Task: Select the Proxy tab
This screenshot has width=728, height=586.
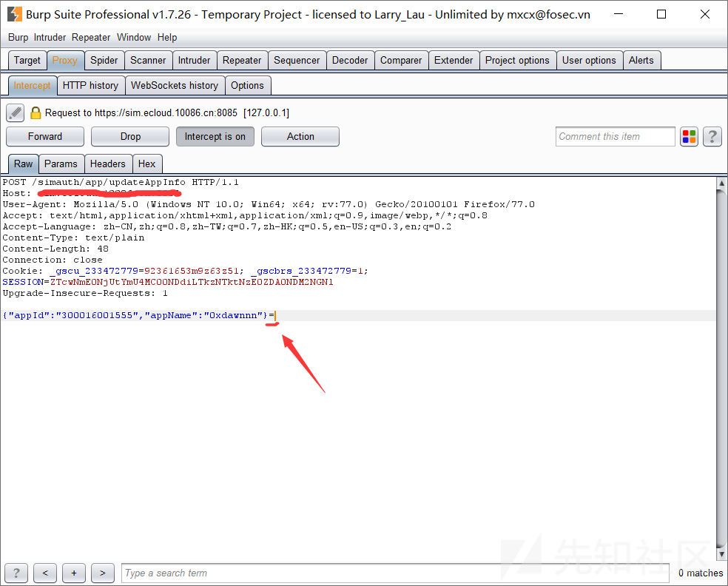Action: [65, 61]
